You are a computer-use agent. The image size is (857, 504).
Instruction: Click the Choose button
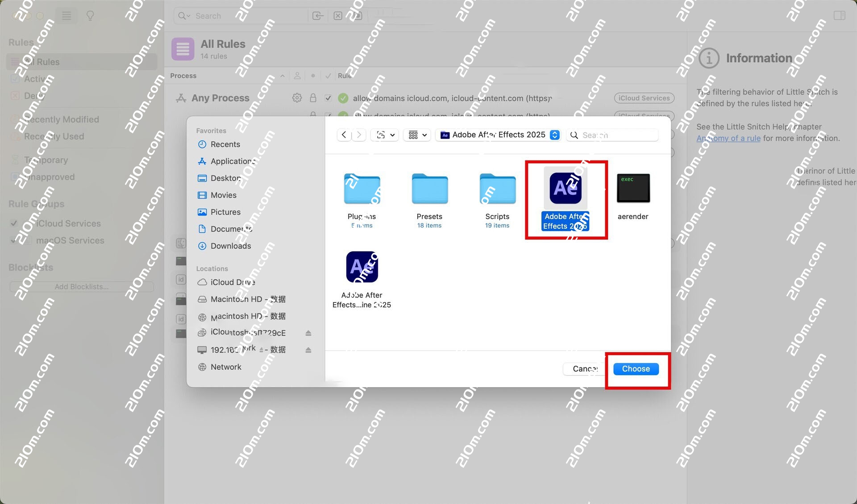pos(636,369)
